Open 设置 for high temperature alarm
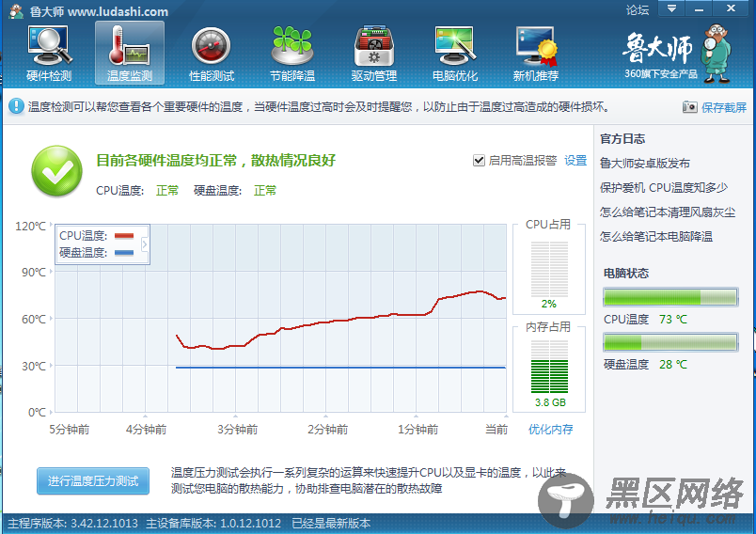756x534 pixels. [x=575, y=161]
